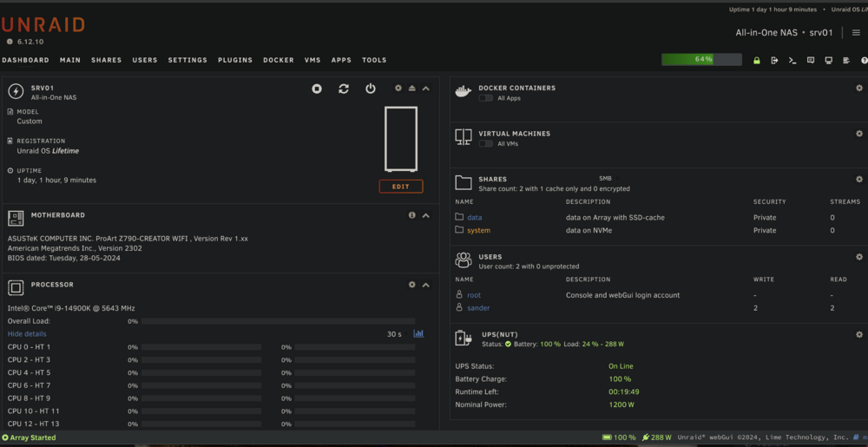Click the Overall Load usage bar

[x=278, y=321]
